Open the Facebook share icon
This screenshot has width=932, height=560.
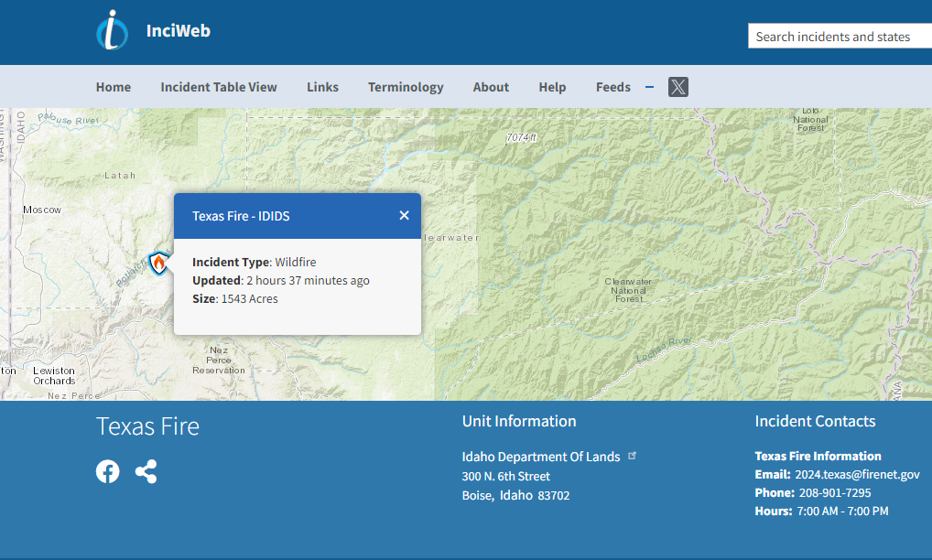(108, 471)
